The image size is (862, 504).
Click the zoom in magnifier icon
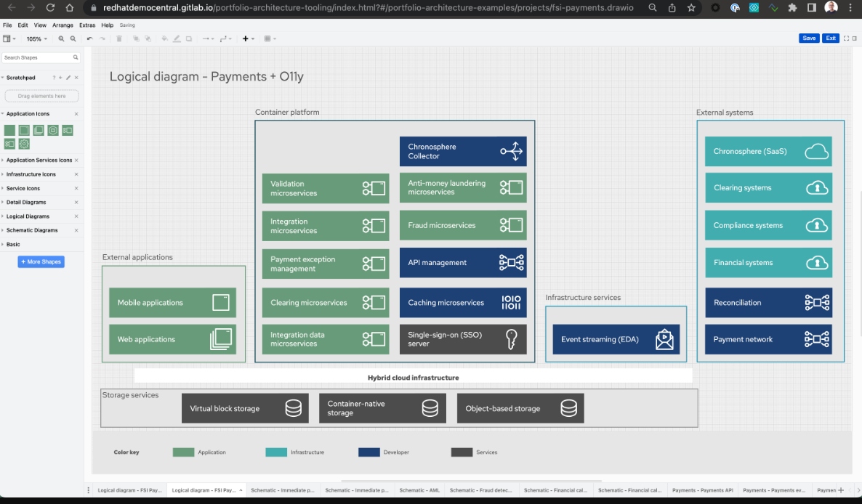(x=61, y=38)
